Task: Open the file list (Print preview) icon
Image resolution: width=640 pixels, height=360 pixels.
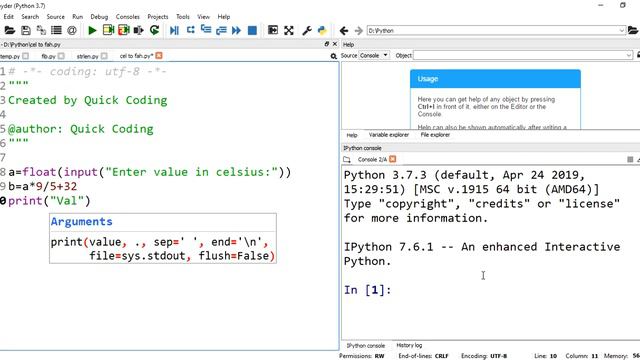Action: (x=56, y=30)
